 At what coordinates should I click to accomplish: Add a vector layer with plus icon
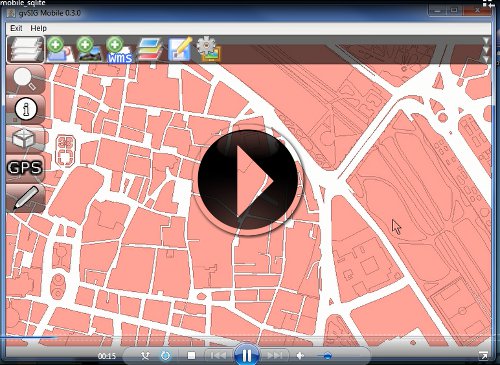coord(60,50)
